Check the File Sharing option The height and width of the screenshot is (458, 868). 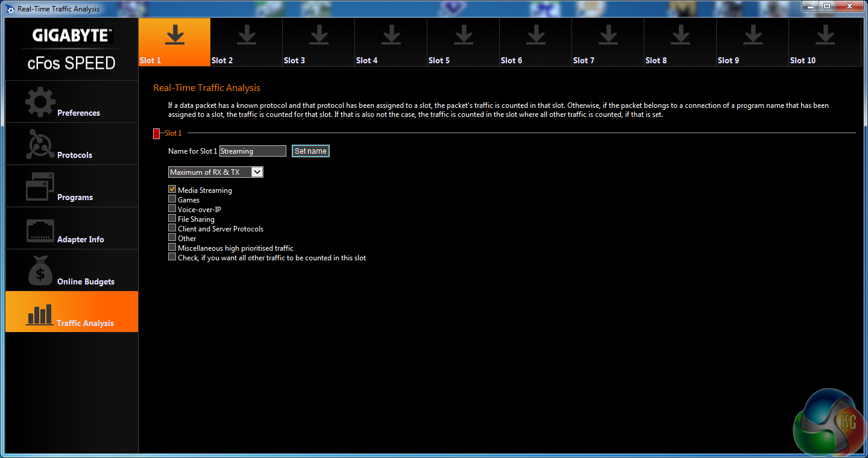point(172,218)
